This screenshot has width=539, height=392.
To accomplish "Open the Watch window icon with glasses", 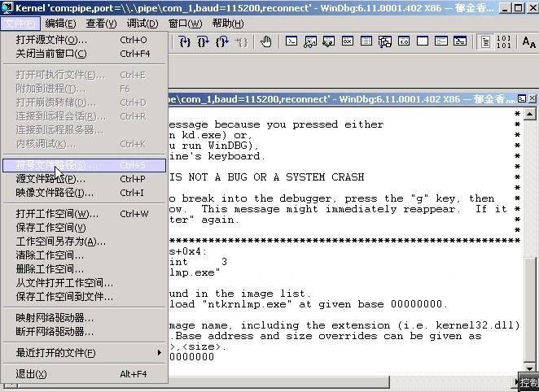I will click(310, 41).
